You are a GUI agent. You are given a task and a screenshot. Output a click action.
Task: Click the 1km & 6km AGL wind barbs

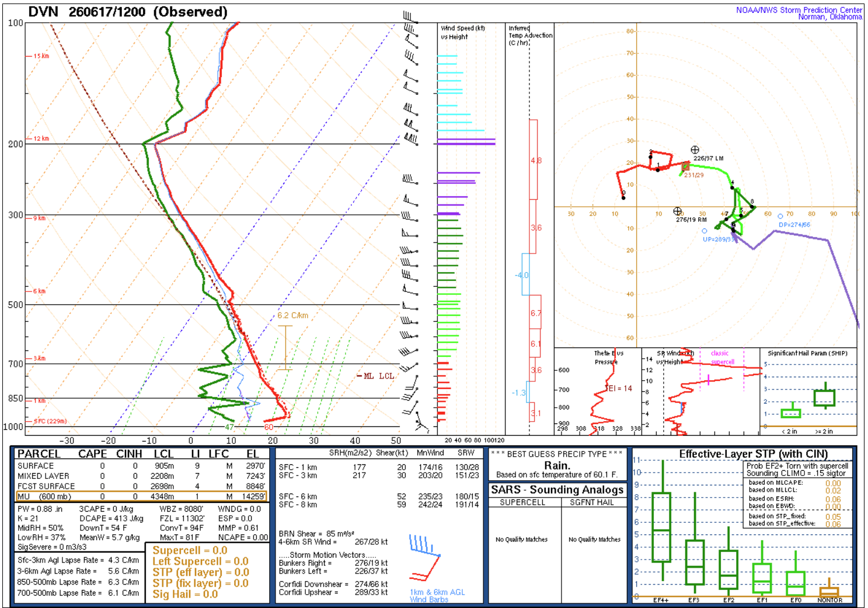coord(424,557)
